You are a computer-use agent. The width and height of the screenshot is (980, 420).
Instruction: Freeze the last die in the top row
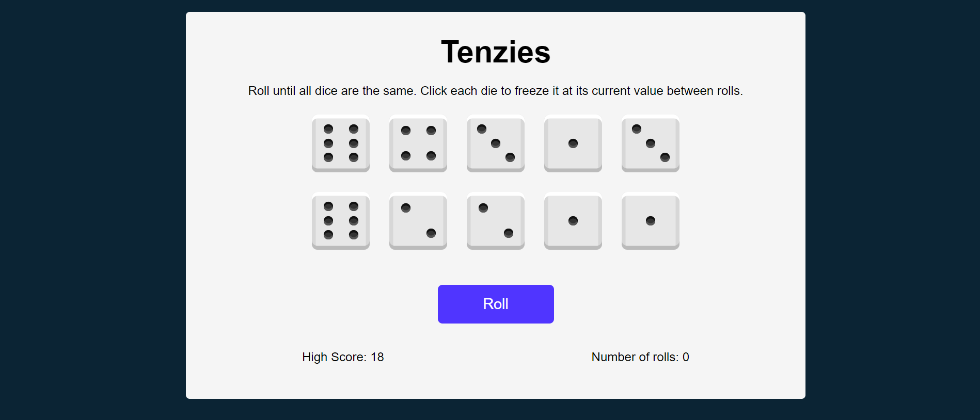tap(650, 144)
